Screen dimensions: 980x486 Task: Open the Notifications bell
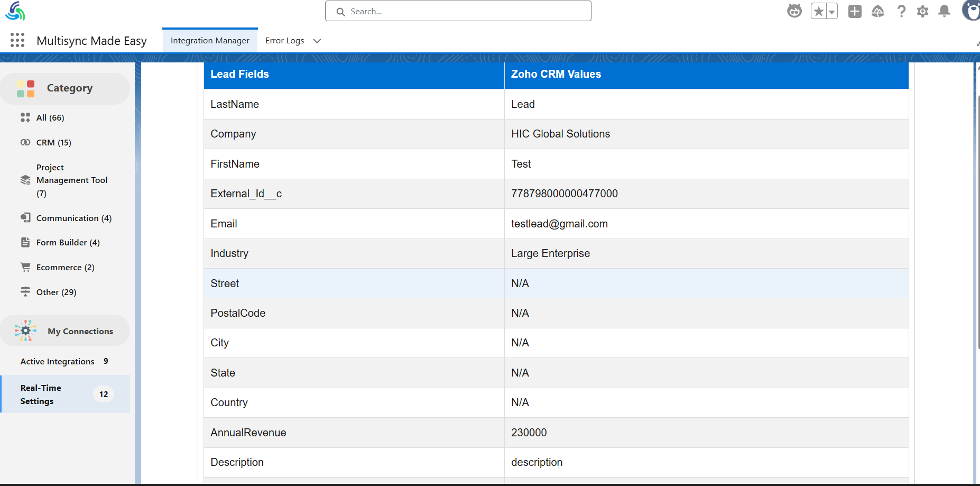[944, 11]
